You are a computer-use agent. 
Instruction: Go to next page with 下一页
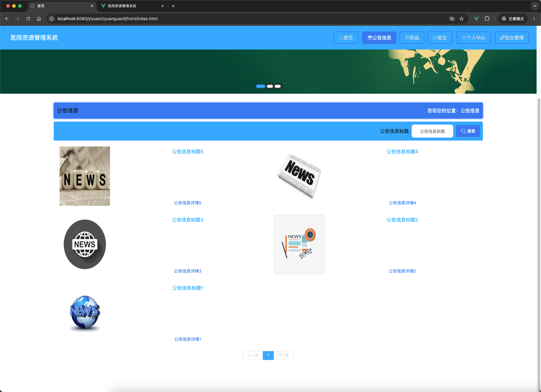point(284,356)
